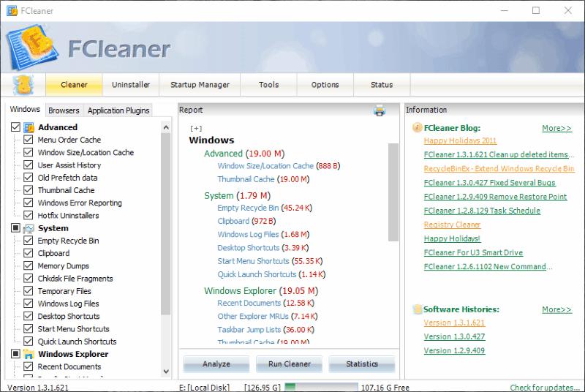This screenshot has width=585, height=392.
Task: Click the FCleaner title bar icon
Action: pyautogui.click(x=12, y=11)
